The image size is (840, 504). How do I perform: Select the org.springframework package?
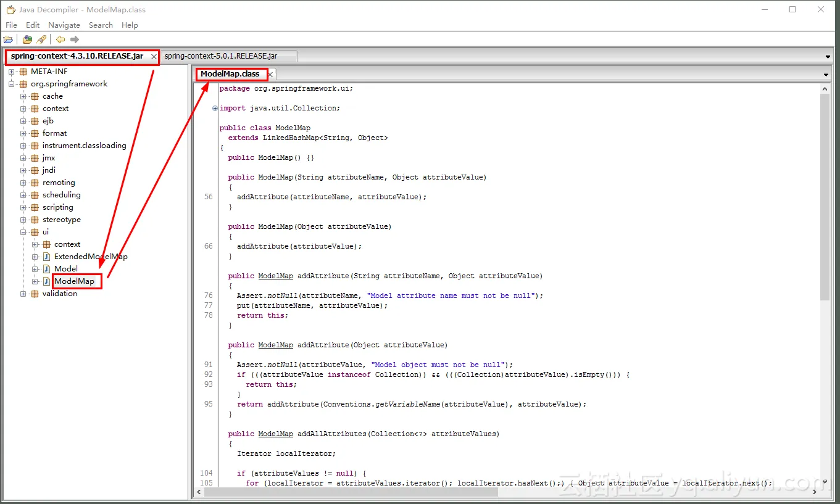tap(69, 84)
